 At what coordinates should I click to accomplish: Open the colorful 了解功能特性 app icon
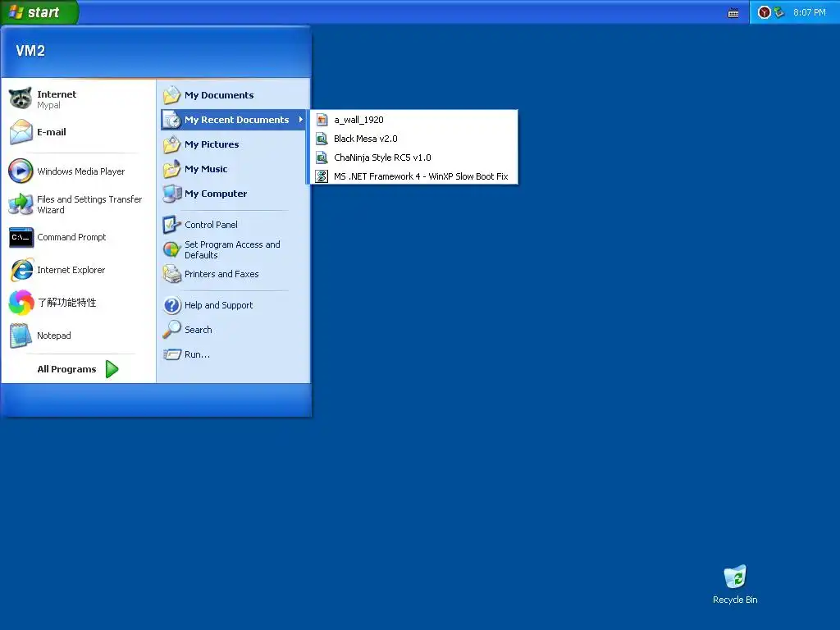click(21, 303)
